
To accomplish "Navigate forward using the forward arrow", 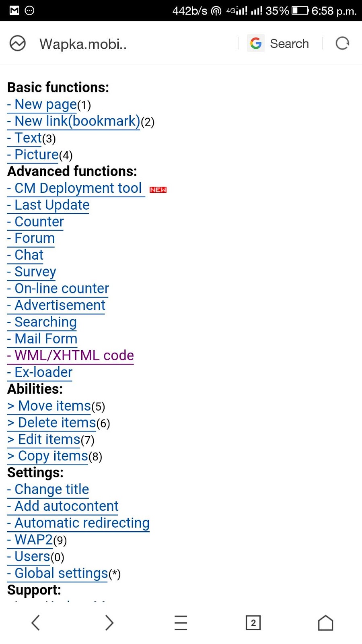I will click(109, 622).
